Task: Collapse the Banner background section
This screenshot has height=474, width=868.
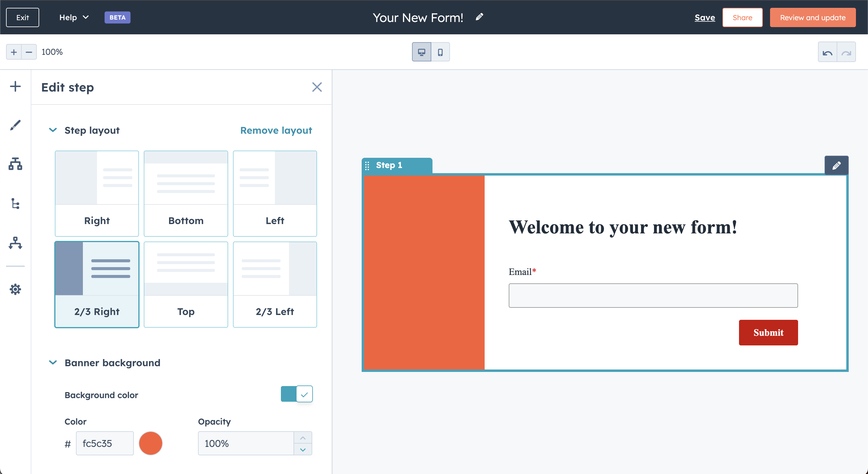Action: coord(52,363)
